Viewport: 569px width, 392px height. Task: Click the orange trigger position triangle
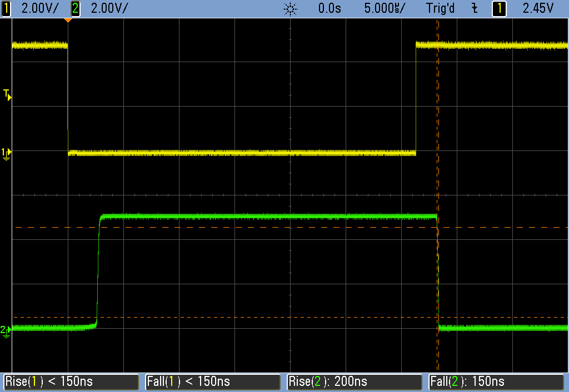pyautogui.click(x=68, y=21)
